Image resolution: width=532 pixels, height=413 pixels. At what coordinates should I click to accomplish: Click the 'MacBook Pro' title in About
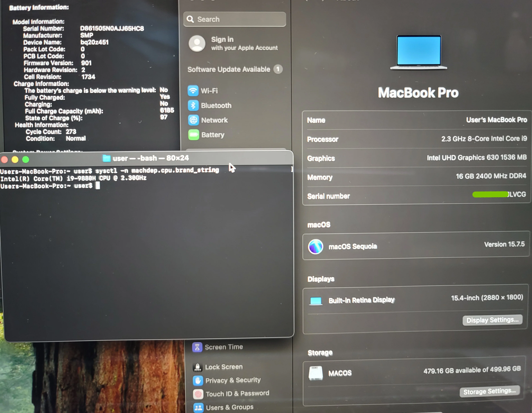418,93
